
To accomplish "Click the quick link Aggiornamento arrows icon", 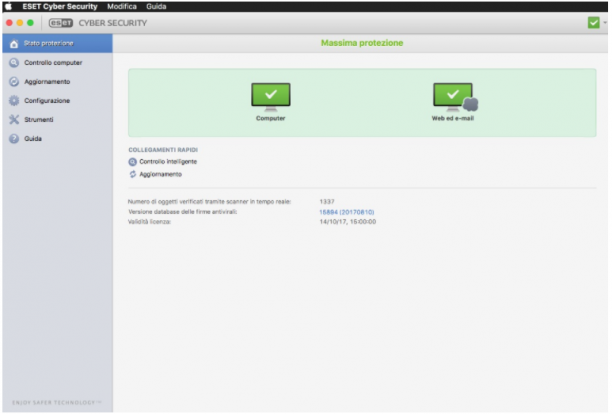I will [133, 174].
